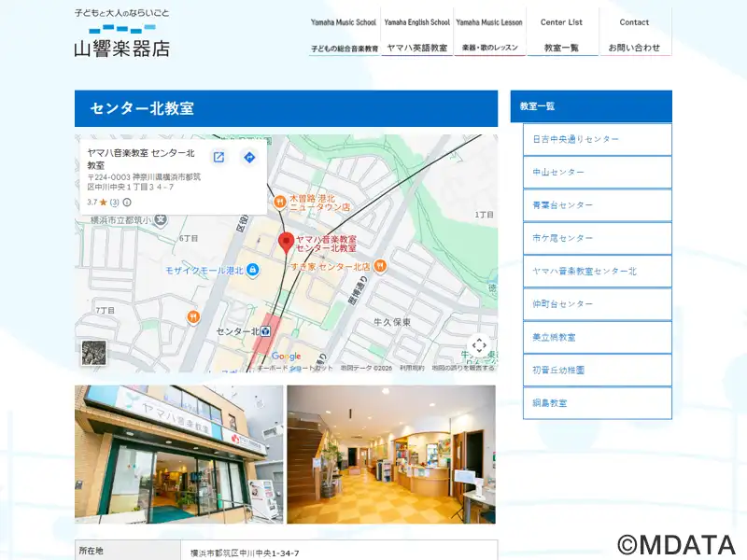
Task: Click センター北 station icon on map
Action: click(x=266, y=331)
